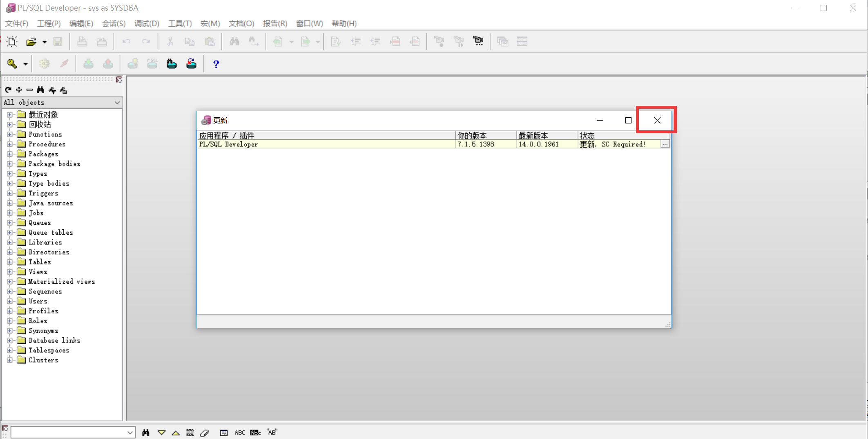
Task: Click the Find next binoculars-with-arrow icon
Action: coord(254,41)
